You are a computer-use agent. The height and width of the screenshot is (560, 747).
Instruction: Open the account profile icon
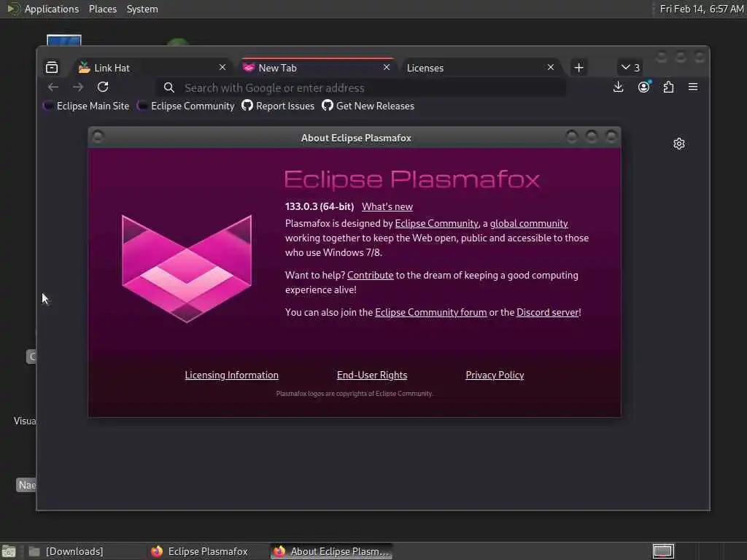tap(643, 87)
